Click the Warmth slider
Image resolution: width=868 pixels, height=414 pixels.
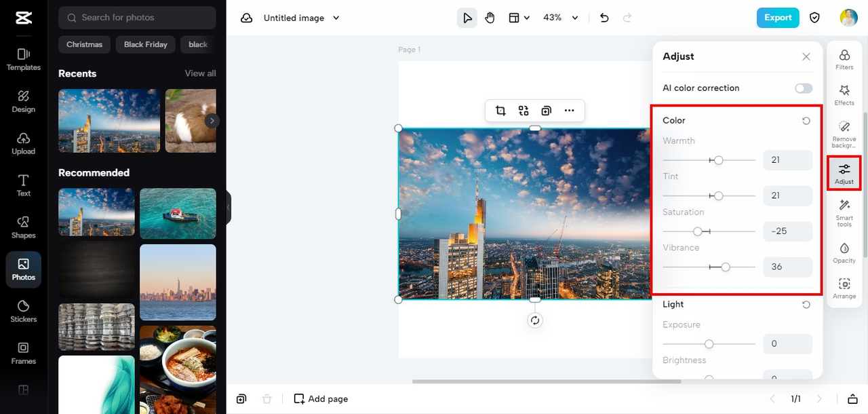point(709,160)
